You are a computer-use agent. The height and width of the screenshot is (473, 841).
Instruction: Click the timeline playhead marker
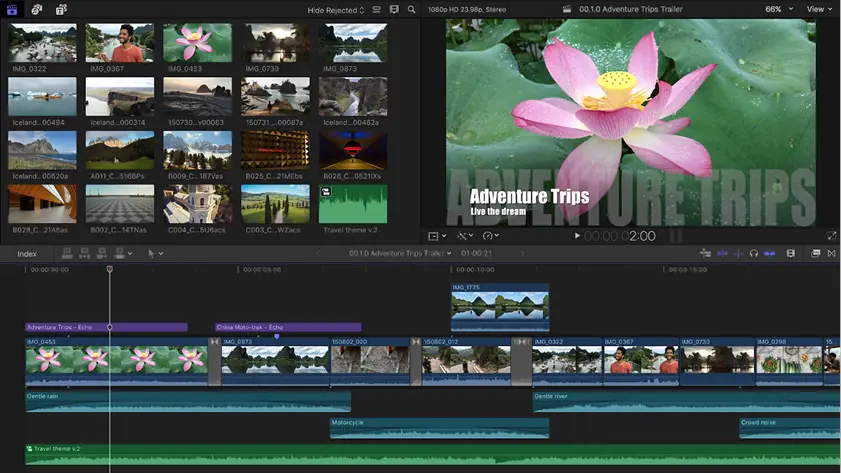109,269
